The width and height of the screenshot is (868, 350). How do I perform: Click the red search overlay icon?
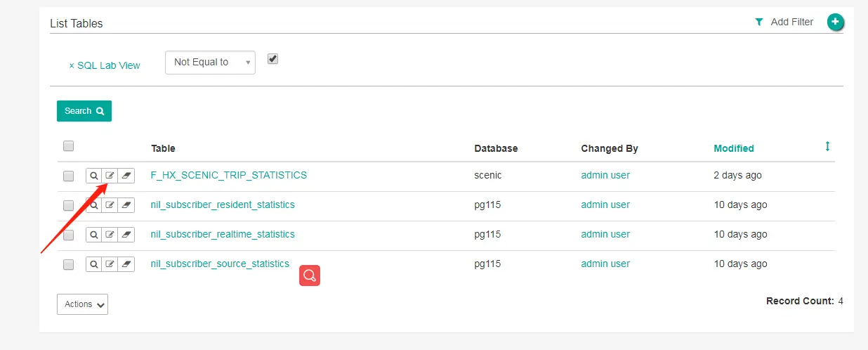[310, 276]
